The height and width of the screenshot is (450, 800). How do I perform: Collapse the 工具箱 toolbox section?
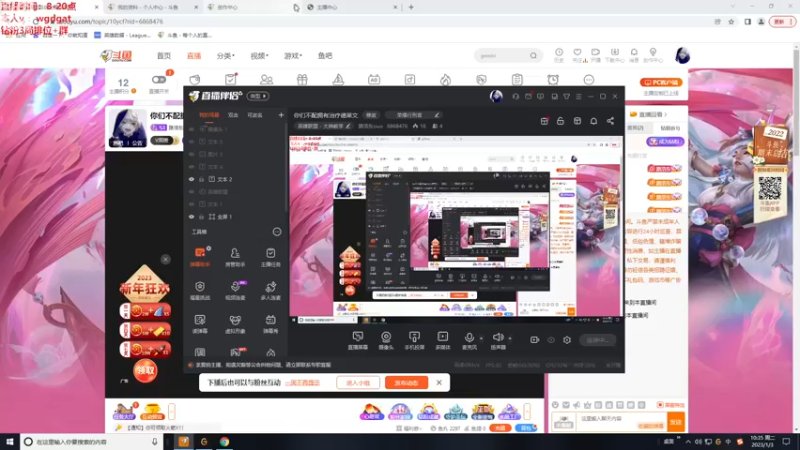click(277, 232)
